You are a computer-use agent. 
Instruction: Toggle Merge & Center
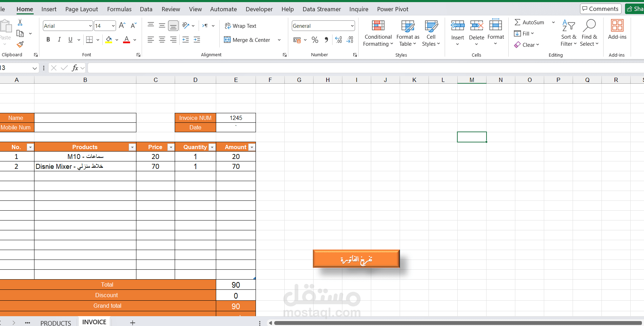pyautogui.click(x=247, y=40)
